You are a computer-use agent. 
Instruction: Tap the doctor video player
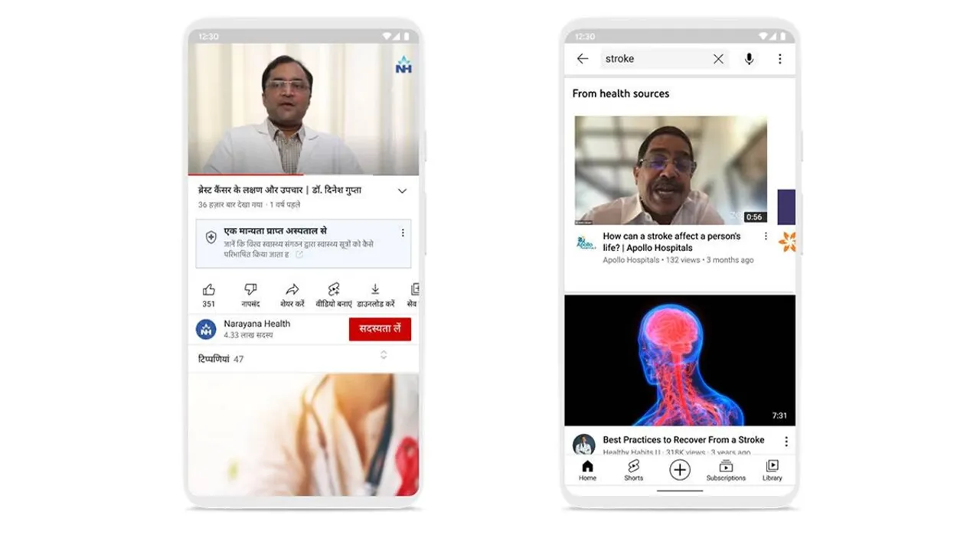coord(303,109)
